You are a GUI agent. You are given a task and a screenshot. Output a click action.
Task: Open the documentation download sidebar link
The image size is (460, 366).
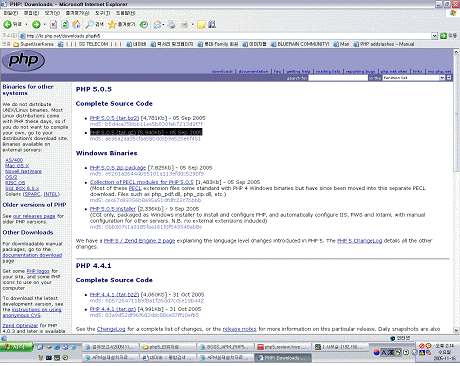[32, 255]
